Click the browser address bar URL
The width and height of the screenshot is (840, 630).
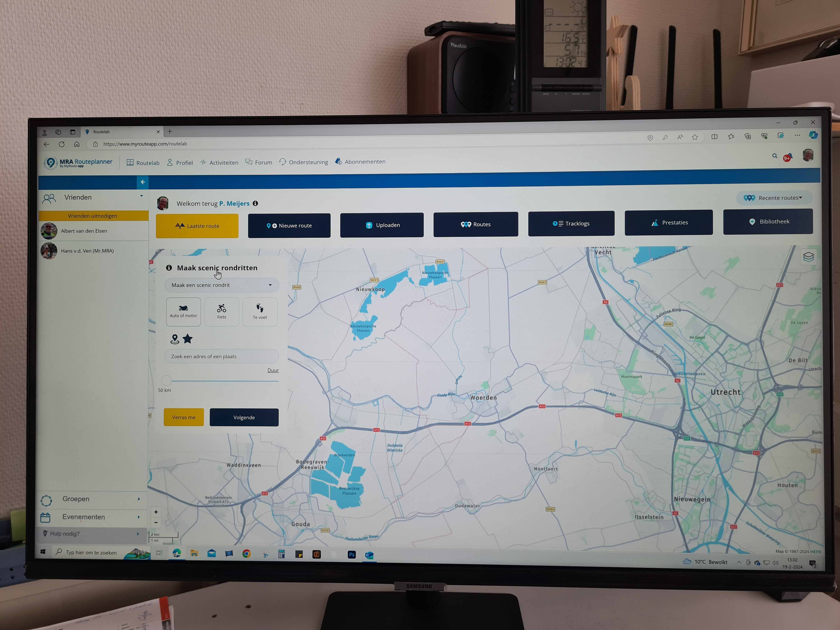click(x=145, y=144)
